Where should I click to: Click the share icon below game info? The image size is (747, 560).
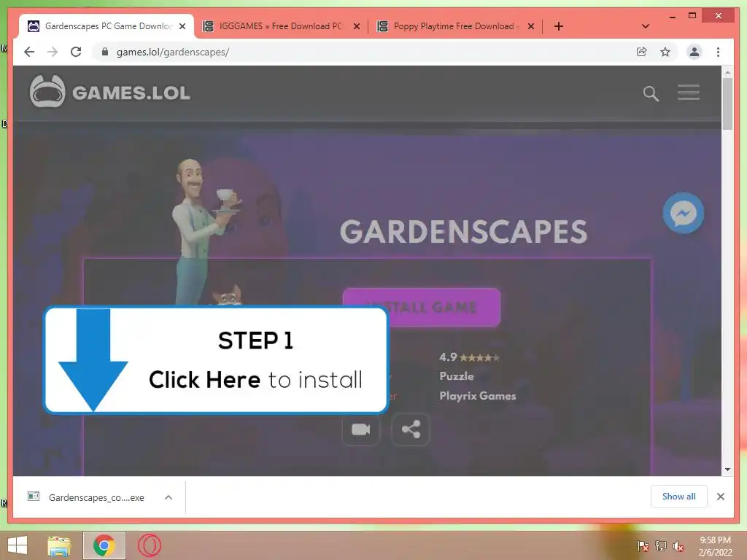tap(411, 429)
